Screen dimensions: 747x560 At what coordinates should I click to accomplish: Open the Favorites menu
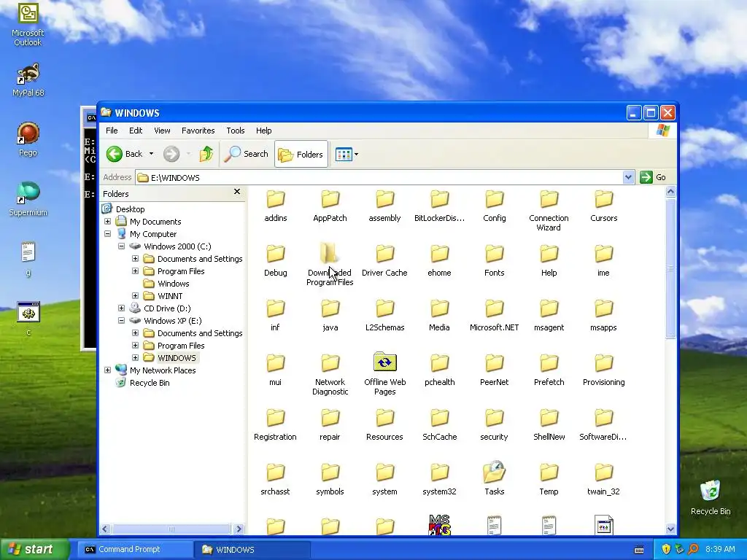click(x=198, y=131)
